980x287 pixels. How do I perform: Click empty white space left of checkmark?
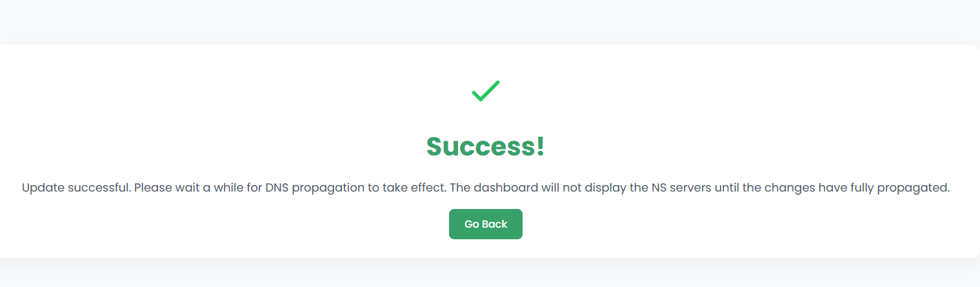point(258,91)
